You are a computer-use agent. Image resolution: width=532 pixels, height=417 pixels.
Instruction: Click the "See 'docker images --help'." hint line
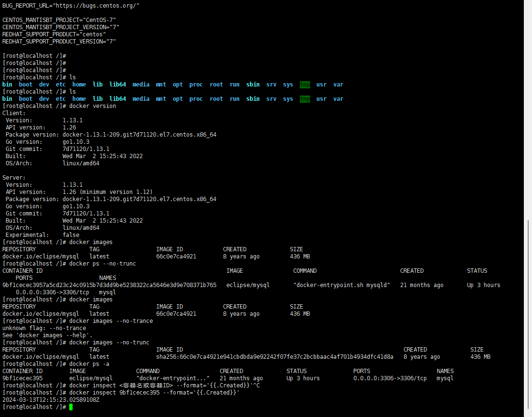[x=47, y=335]
